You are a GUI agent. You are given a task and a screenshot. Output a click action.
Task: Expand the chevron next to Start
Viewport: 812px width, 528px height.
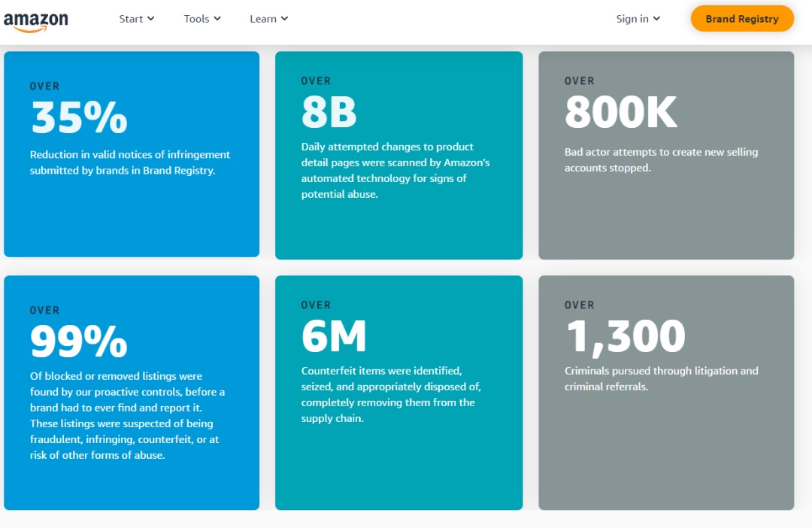(151, 19)
